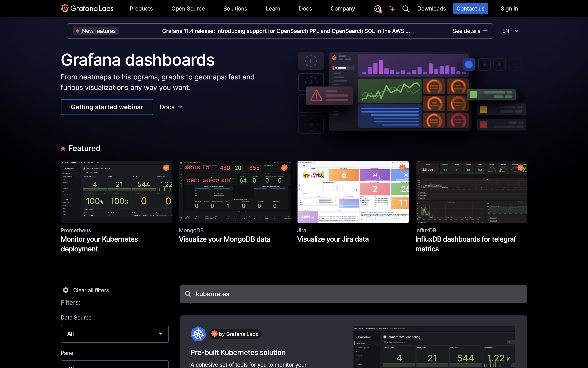Click Sign in
588x368 pixels.
tap(509, 9)
